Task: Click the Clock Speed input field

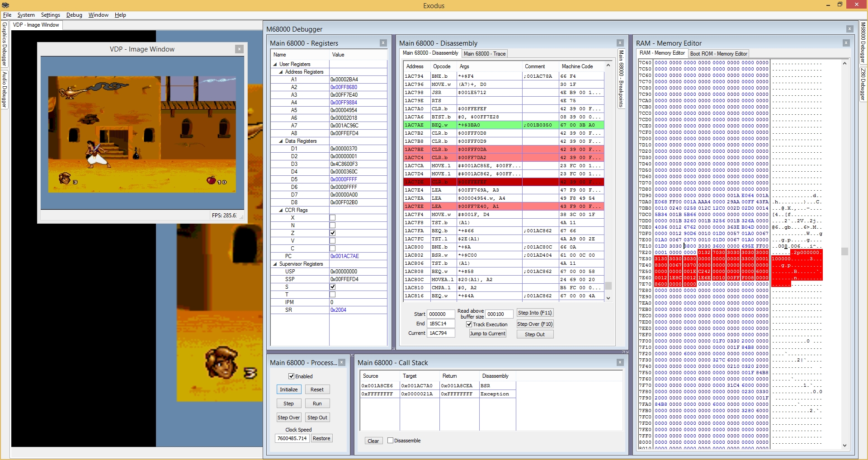Action: (x=292, y=438)
